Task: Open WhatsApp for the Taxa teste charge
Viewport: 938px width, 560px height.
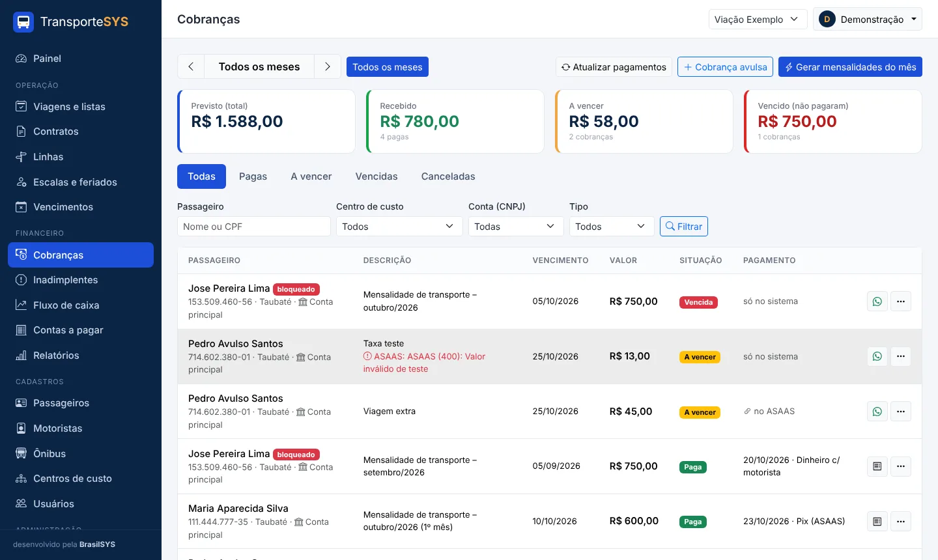Action: 877,356
